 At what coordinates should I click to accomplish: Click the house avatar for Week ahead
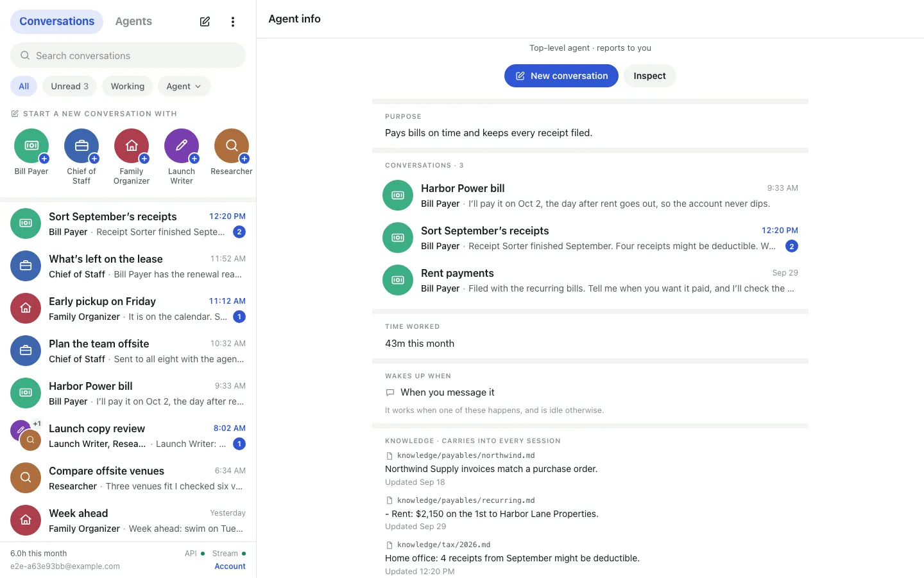click(x=26, y=520)
